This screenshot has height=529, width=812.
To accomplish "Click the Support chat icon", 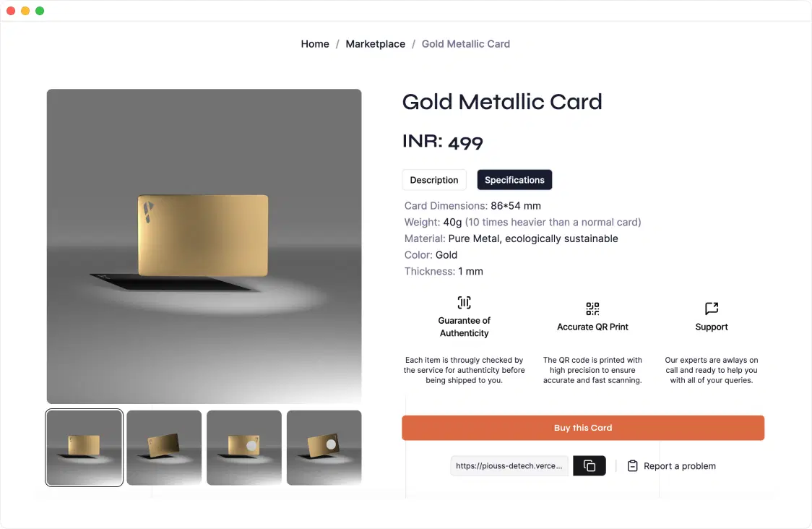I will tap(712, 309).
